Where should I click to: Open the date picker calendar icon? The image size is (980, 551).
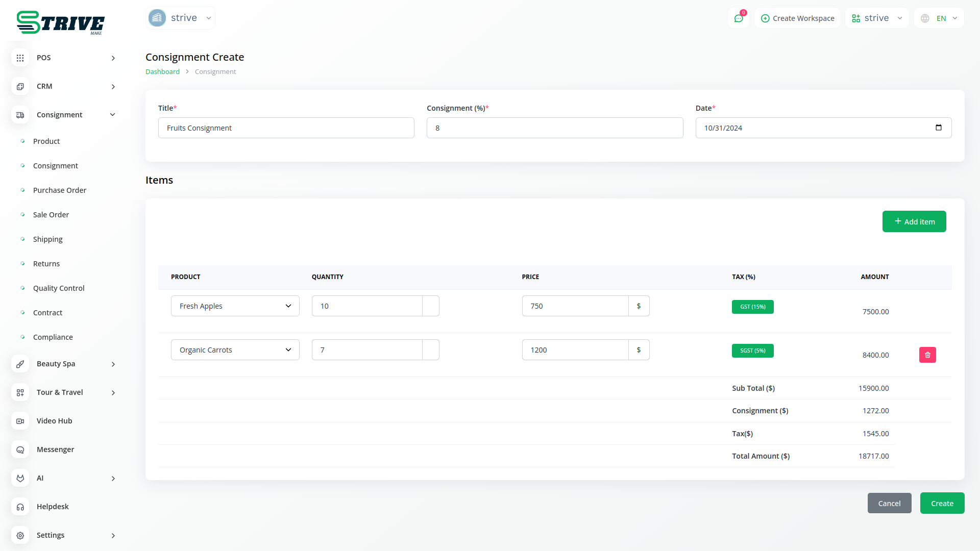click(x=938, y=128)
